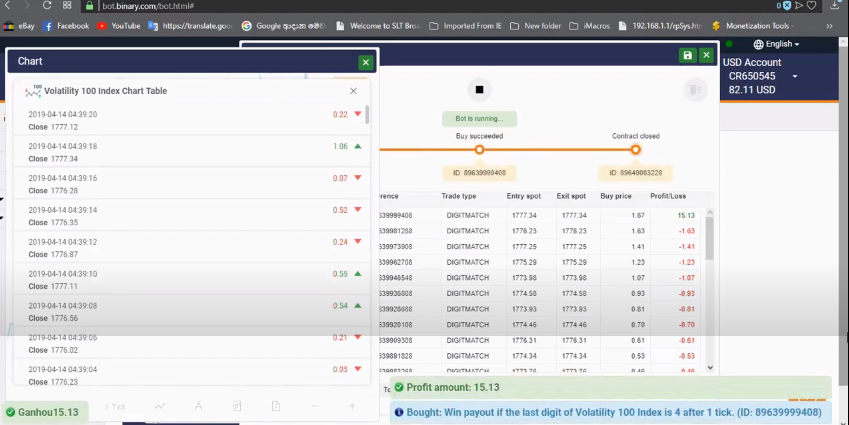Click the Profit/Loss column header
849x425 pixels.
668,196
